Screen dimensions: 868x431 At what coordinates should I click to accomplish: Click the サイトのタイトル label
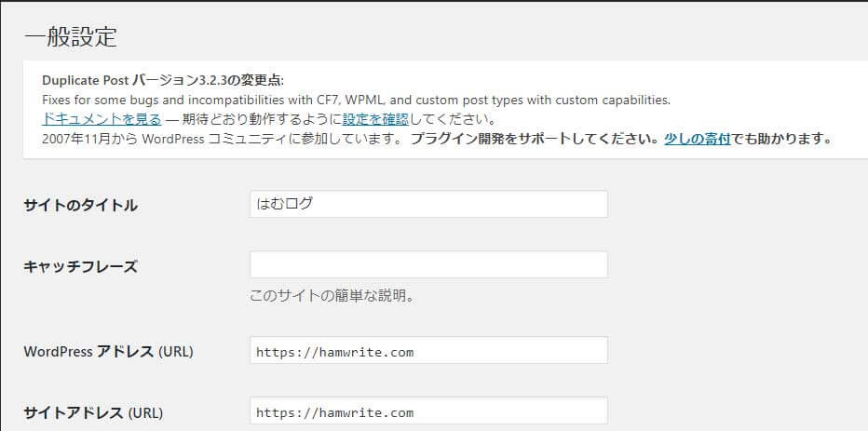(x=81, y=206)
